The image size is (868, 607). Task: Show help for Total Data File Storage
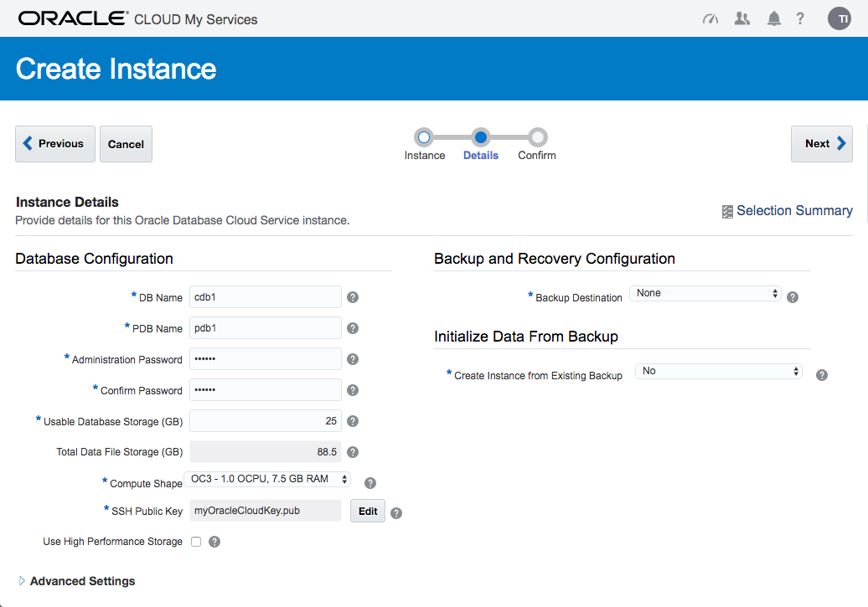click(x=353, y=452)
